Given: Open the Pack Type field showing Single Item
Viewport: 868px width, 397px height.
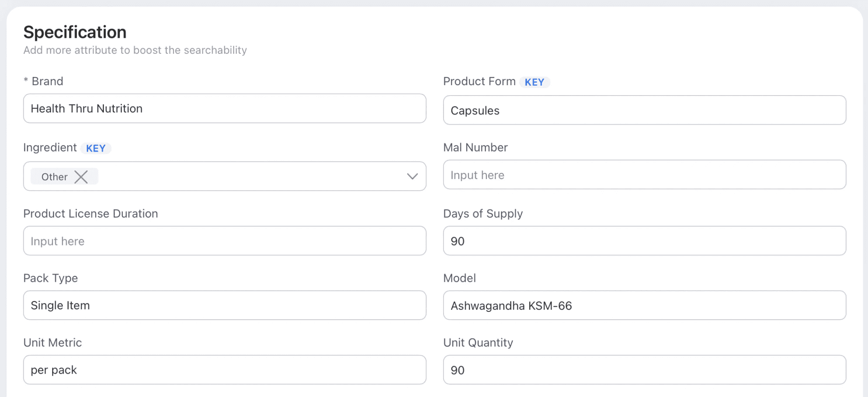Looking at the screenshot, I should click(224, 305).
